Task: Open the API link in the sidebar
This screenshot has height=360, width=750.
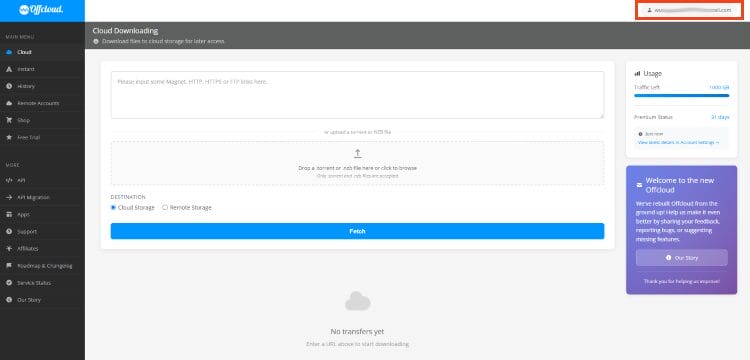Action: click(x=42, y=180)
